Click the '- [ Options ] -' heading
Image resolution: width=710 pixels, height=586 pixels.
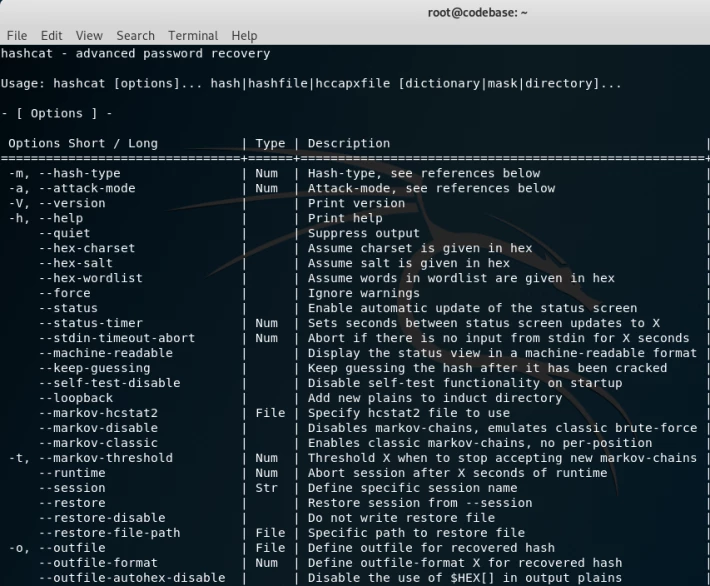point(57,113)
